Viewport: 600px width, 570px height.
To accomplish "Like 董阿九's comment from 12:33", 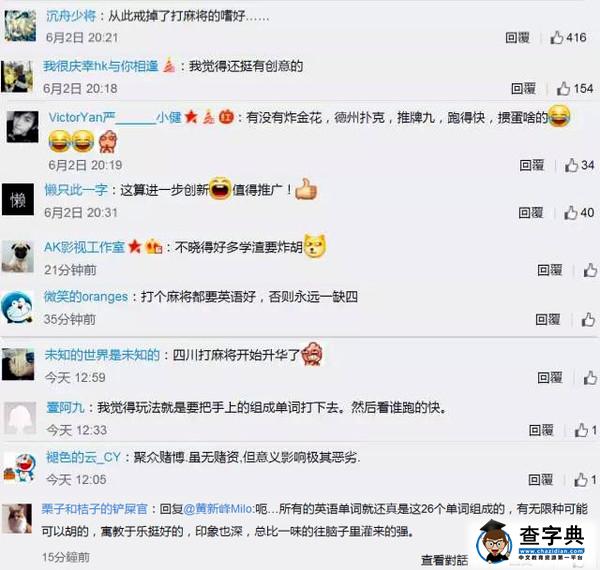I will [581, 430].
